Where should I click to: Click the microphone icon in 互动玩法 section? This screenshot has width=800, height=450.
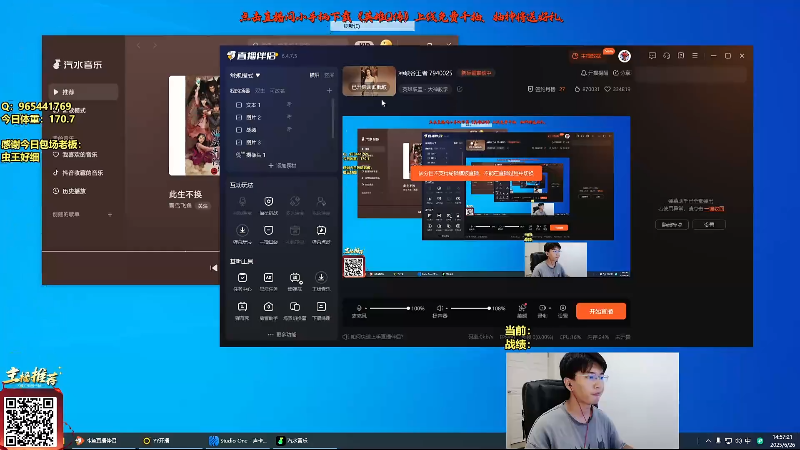[x=242, y=202]
